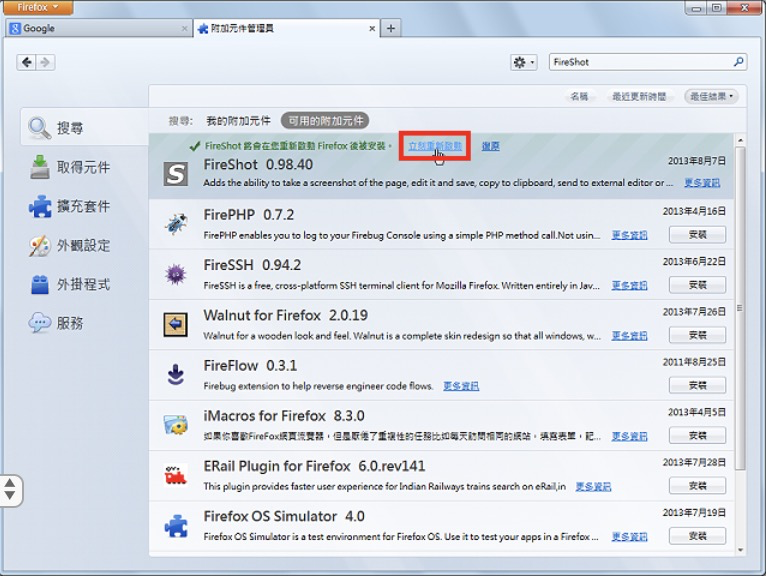Click the 還原 undo link
This screenshot has width=766, height=576.
(490, 146)
